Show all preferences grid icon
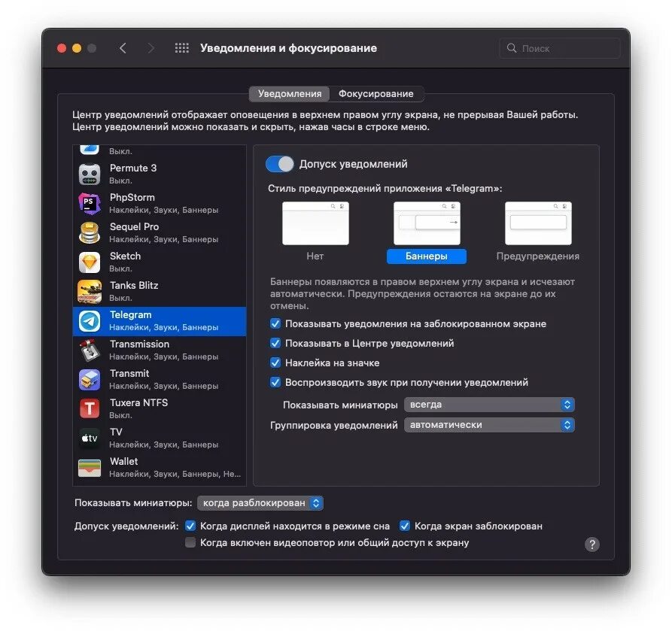This screenshot has width=672, height=631. point(181,48)
